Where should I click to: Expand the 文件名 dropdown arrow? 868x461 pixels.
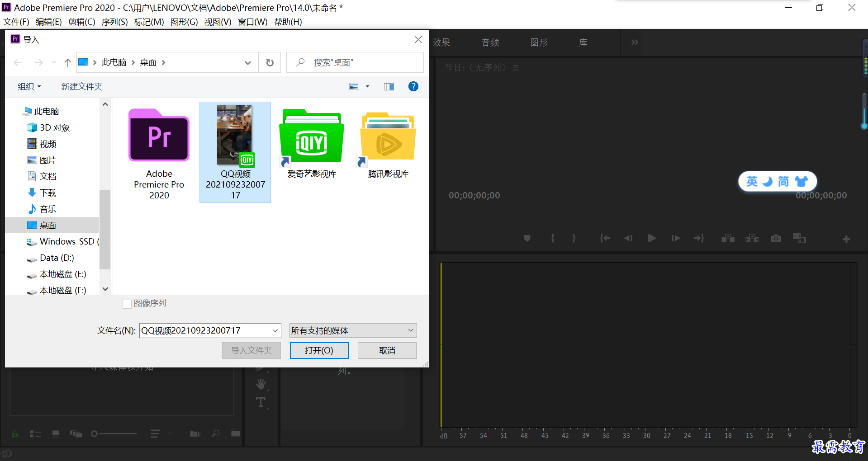tap(275, 330)
